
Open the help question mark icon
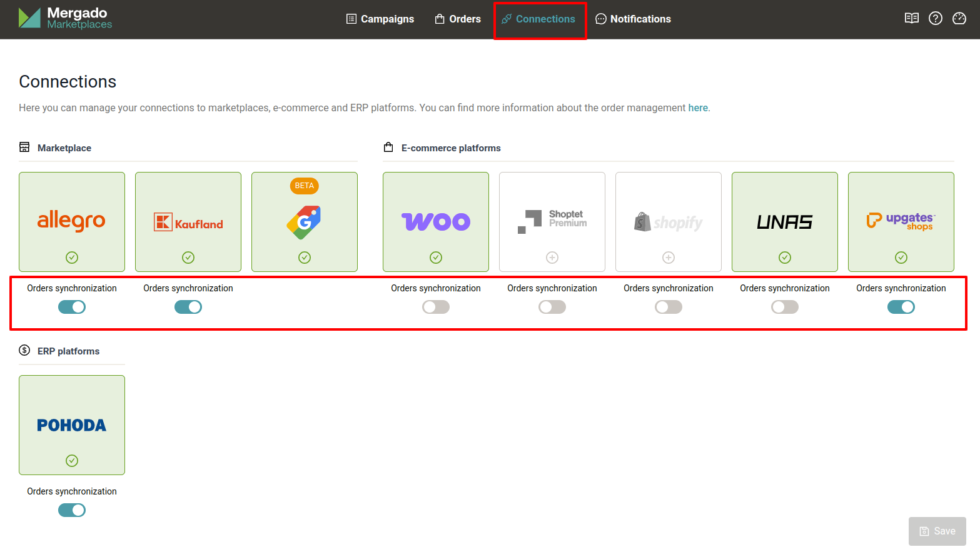(936, 18)
